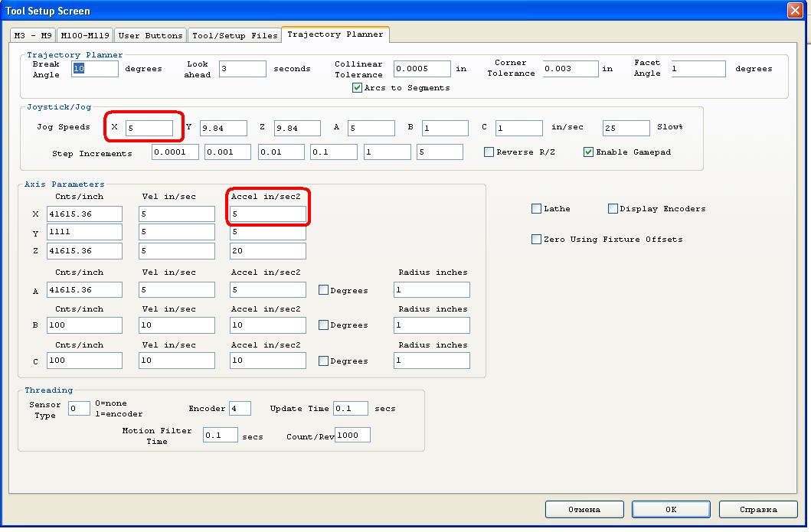Click the C jog speed field

point(519,129)
